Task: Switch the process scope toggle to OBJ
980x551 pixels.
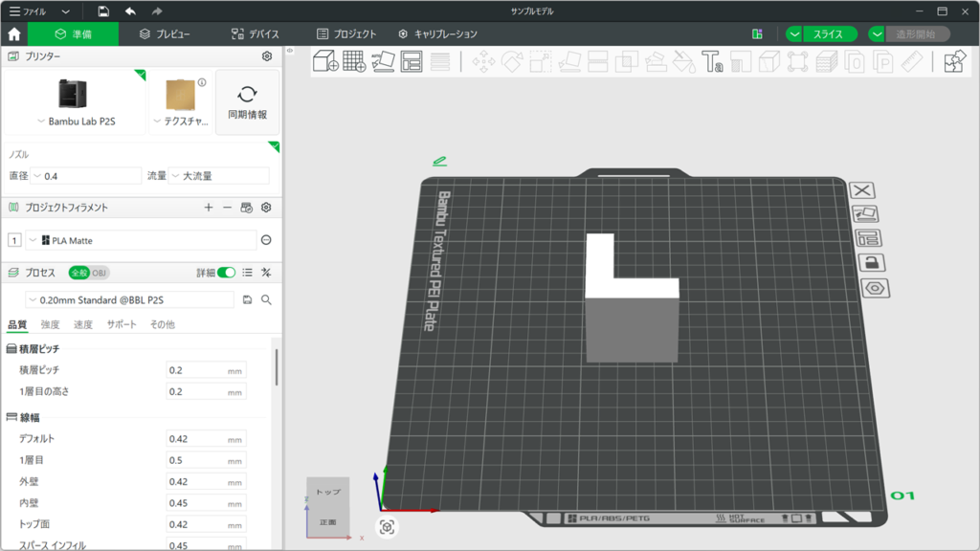Action: point(100,273)
